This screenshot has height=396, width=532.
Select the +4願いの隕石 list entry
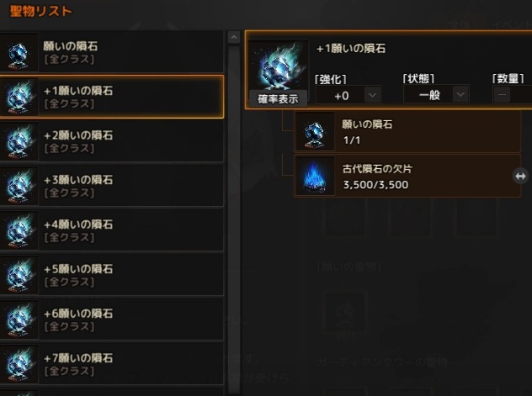click(x=112, y=230)
